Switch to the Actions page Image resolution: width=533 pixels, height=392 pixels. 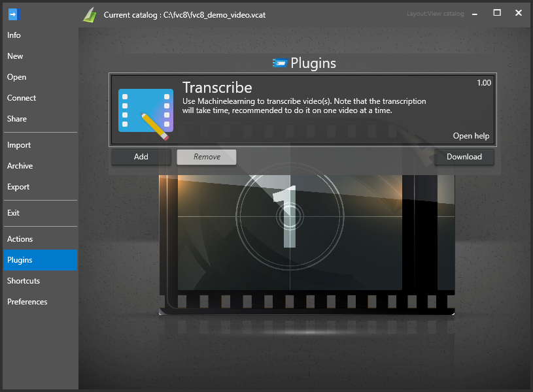(20, 239)
